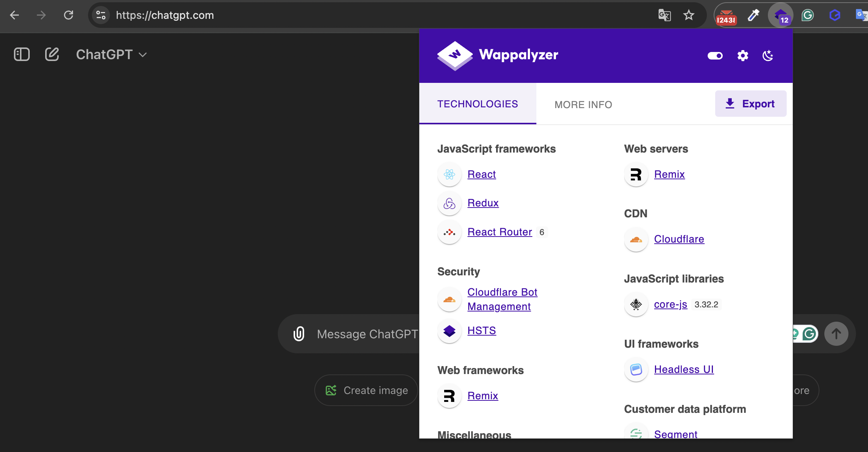Viewport: 868px width, 452px height.
Task: Switch to the MORE INFO tab
Action: (x=583, y=104)
